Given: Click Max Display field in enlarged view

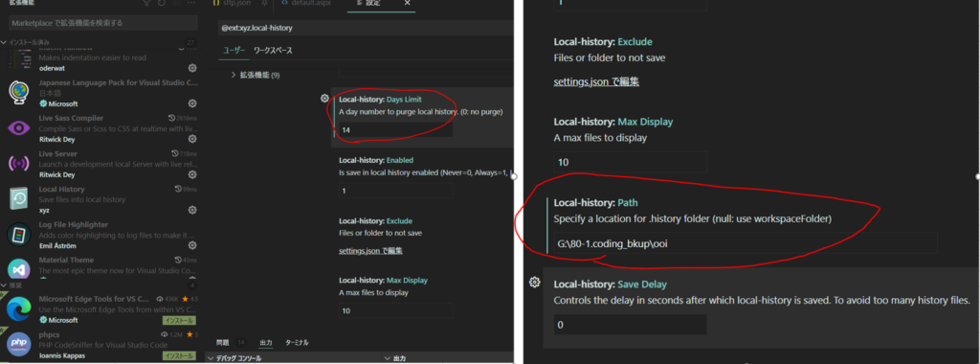Looking at the screenshot, I should [x=630, y=163].
